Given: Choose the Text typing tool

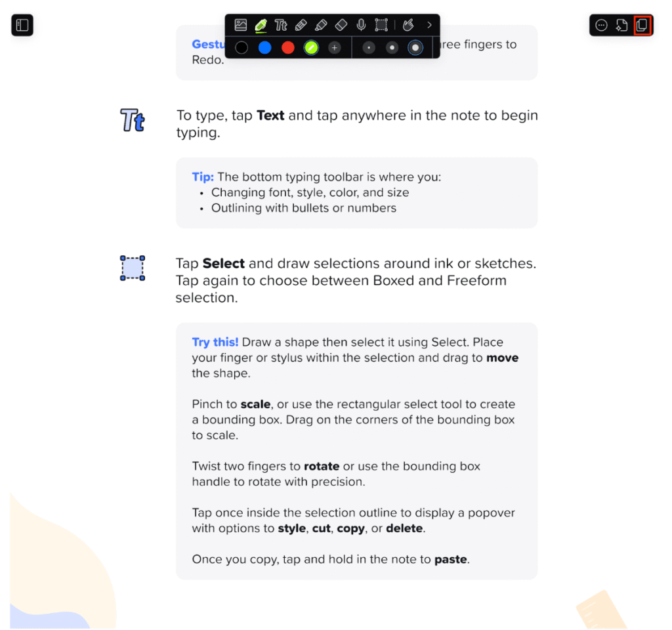Looking at the screenshot, I should [x=281, y=25].
